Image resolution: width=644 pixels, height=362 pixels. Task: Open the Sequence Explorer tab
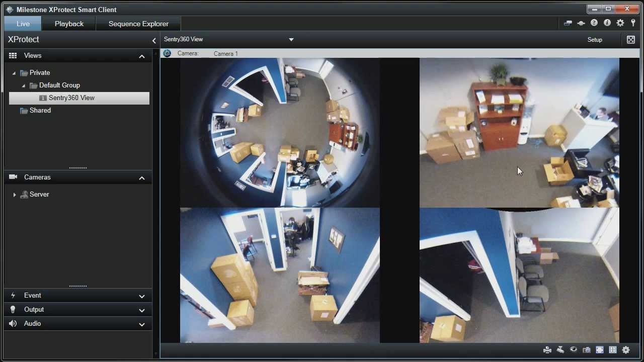[138, 24]
